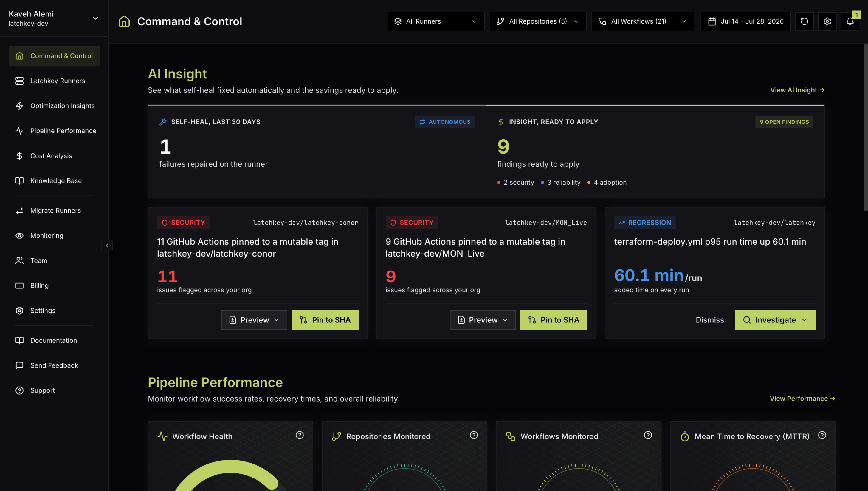This screenshot has width=868, height=491.
Task: Open Pipeline Performance in sidebar
Action: coord(54,131)
